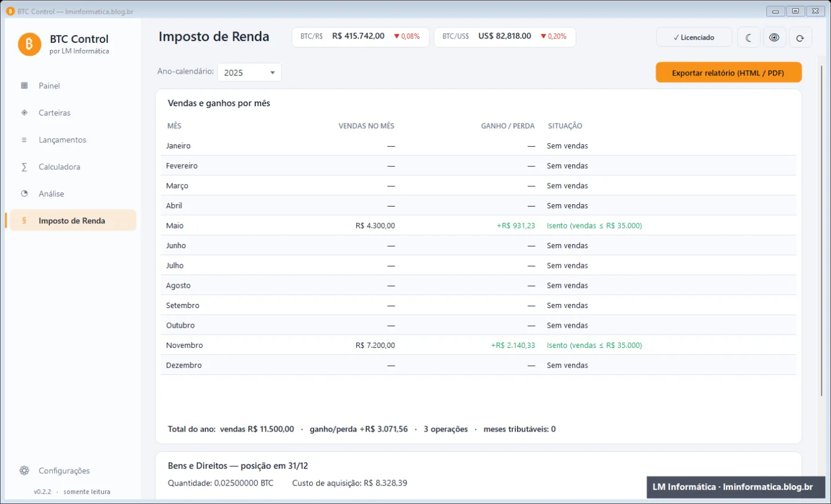Click the Configurações gear icon

tap(24, 471)
